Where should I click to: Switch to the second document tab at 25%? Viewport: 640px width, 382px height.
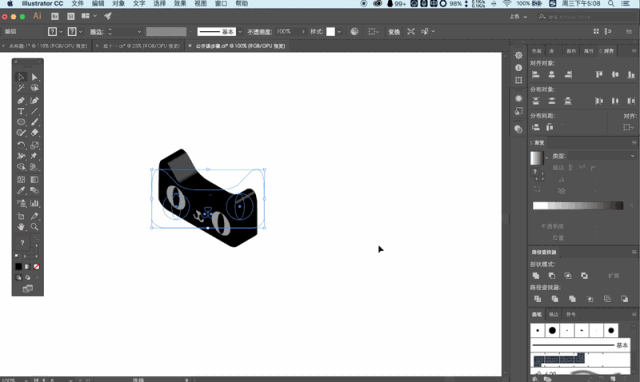click(x=139, y=46)
